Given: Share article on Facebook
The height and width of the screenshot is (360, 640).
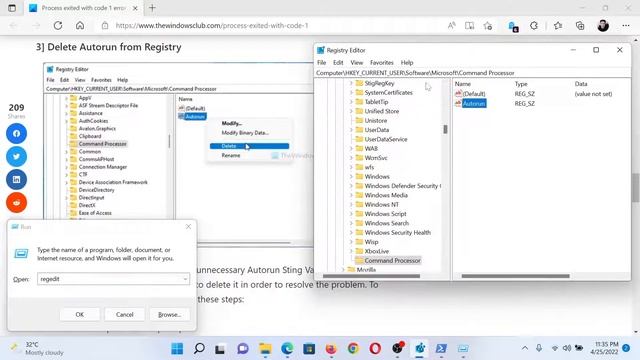Looking at the screenshot, I should [16, 133].
